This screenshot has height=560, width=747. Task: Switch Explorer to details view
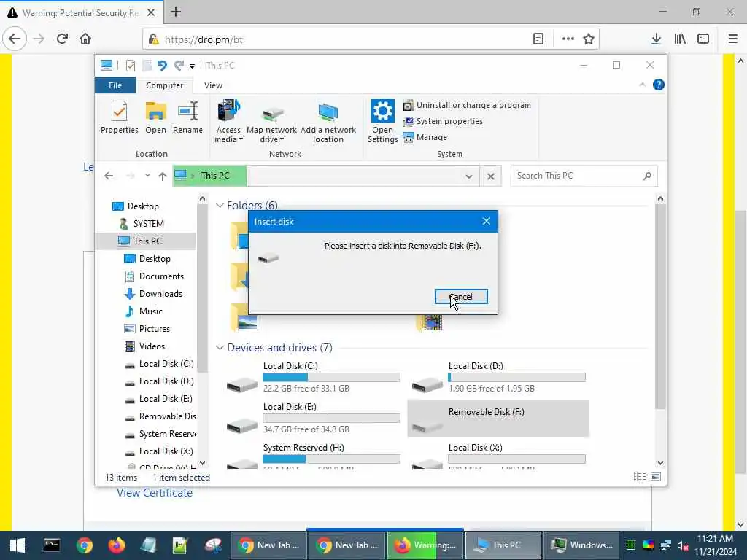point(640,477)
